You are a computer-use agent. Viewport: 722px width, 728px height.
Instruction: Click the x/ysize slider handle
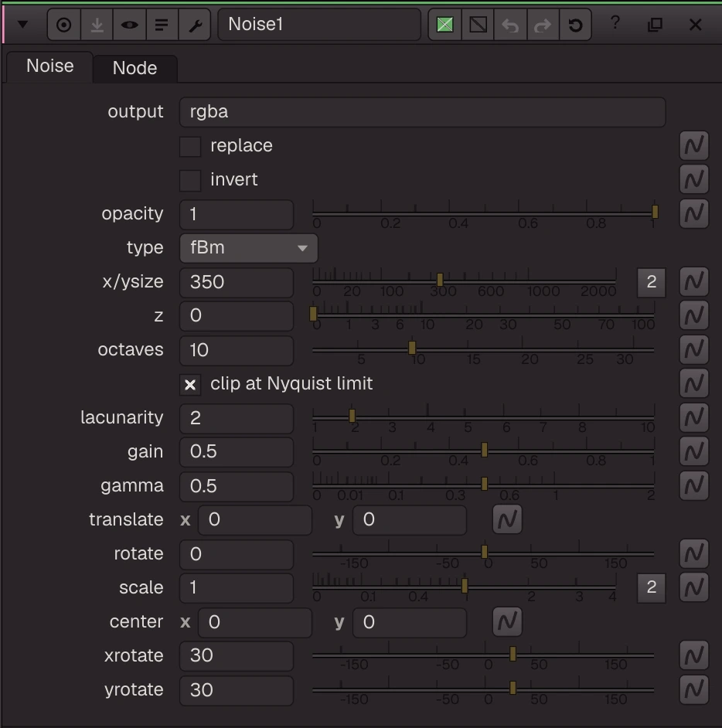coord(440,280)
